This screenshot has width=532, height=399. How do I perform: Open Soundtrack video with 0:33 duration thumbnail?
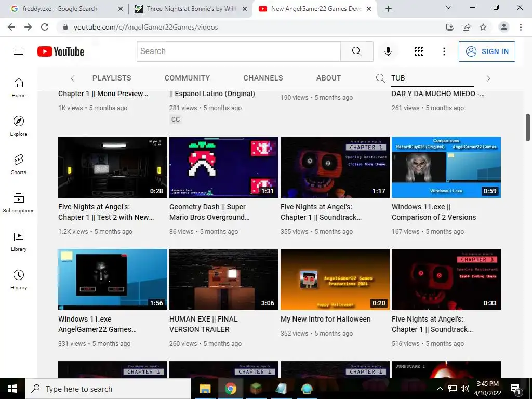pos(446,280)
